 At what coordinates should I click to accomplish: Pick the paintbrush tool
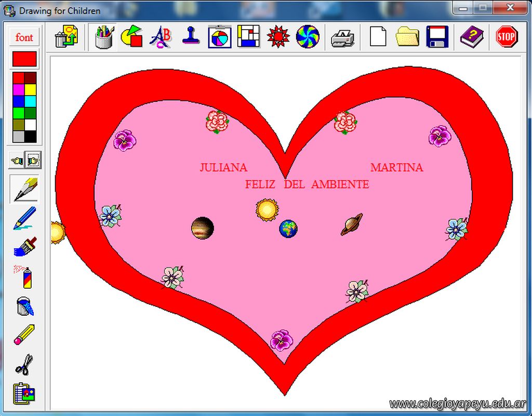click(24, 246)
